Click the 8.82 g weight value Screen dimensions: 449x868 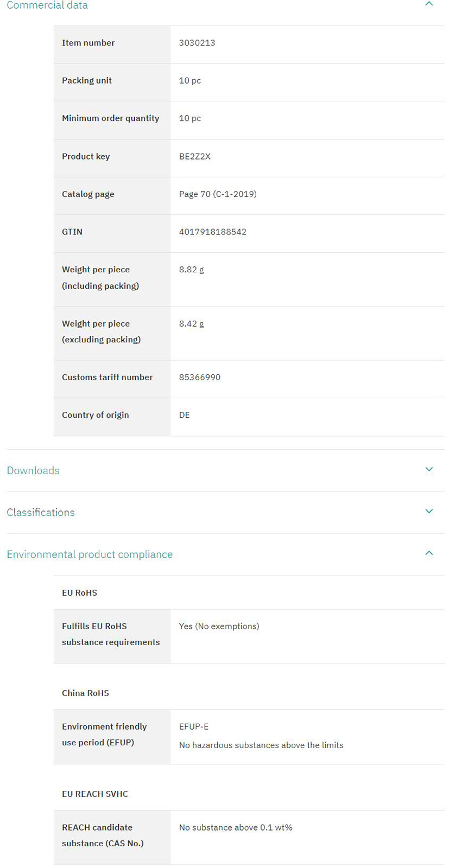click(192, 270)
